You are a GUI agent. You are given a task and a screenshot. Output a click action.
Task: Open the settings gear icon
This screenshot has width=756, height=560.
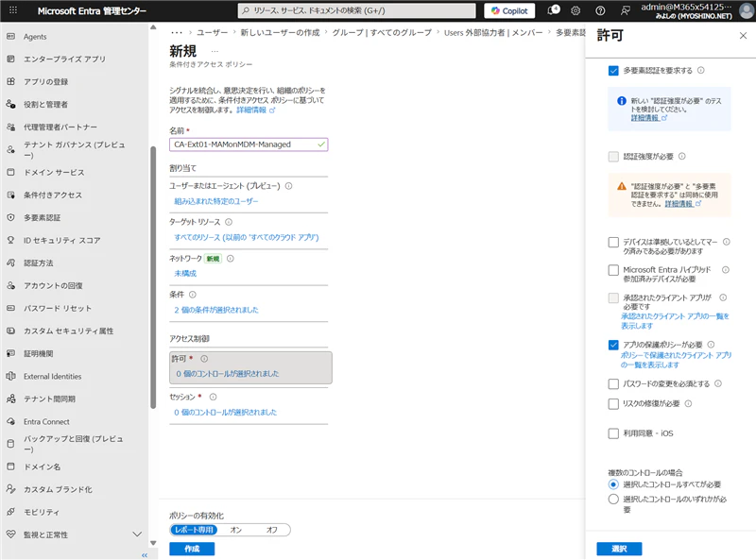click(x=576, y=10)
